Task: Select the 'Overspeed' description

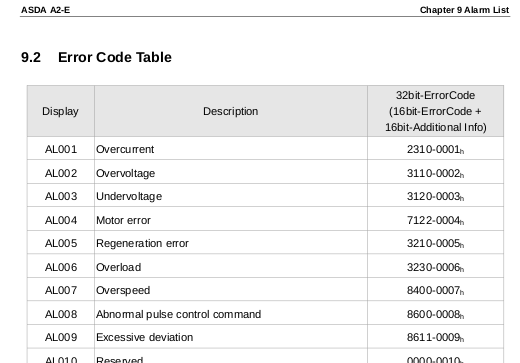Action: 123,290
